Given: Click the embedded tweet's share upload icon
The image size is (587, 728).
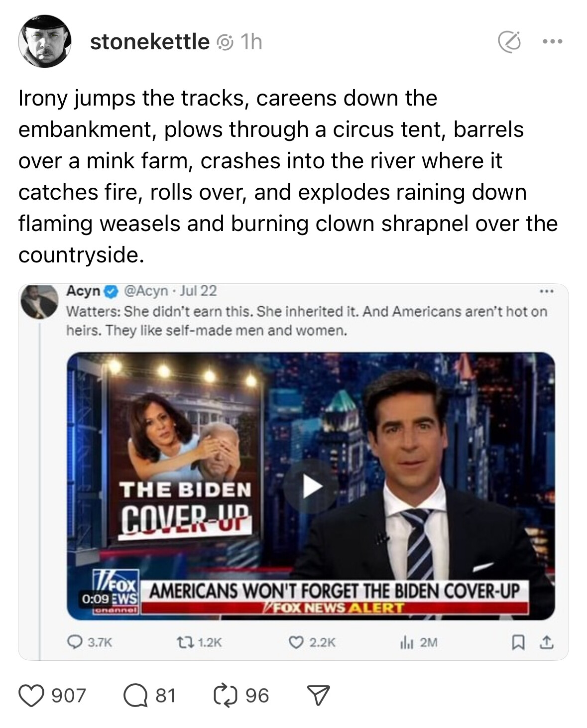Looking at the screenshot, I should 547,643.
